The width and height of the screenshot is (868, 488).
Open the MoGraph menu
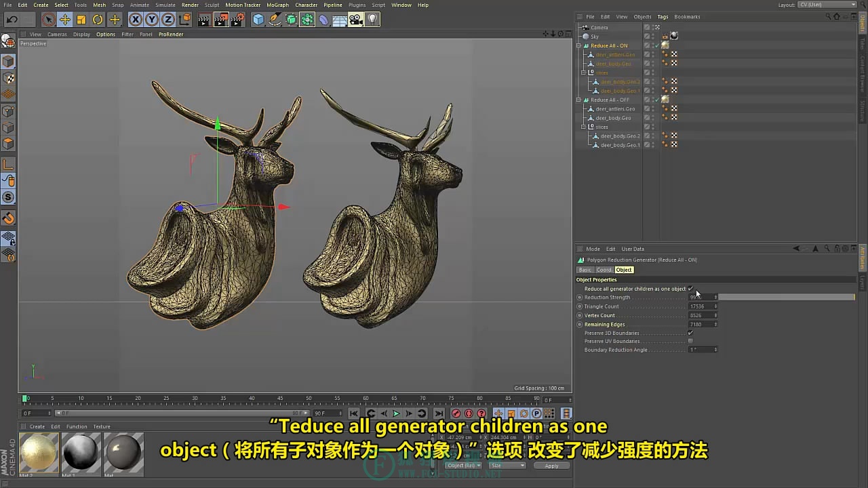(277, 5)
